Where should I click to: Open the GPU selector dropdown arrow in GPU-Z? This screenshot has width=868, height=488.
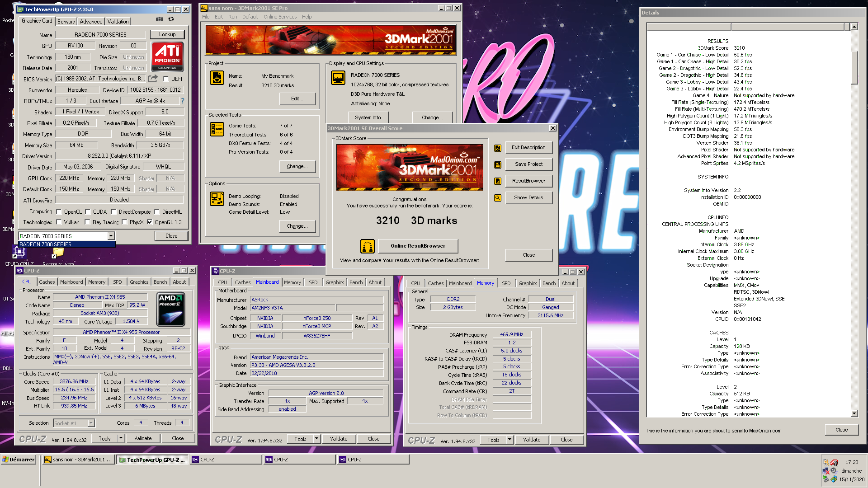pos(111,236)
